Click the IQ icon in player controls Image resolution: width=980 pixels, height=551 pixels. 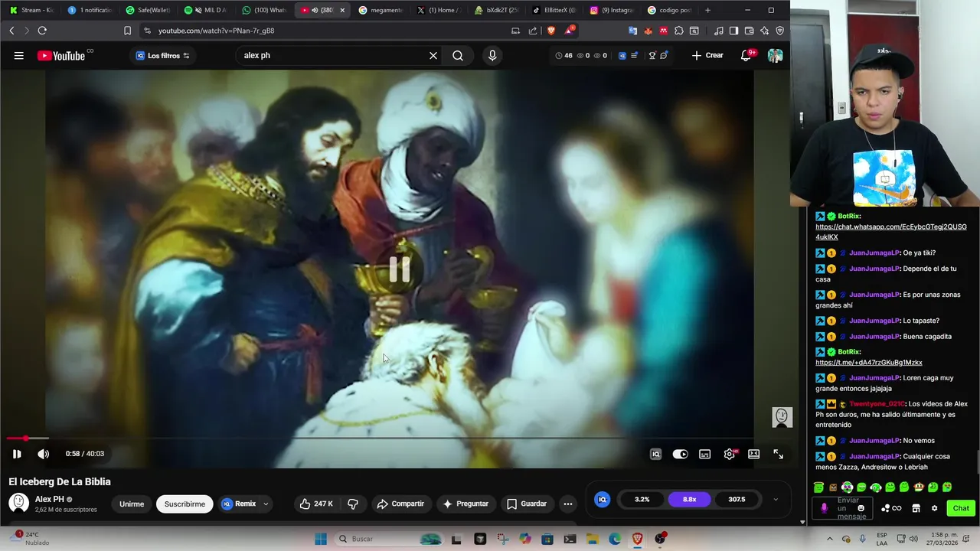click(655, 454)
